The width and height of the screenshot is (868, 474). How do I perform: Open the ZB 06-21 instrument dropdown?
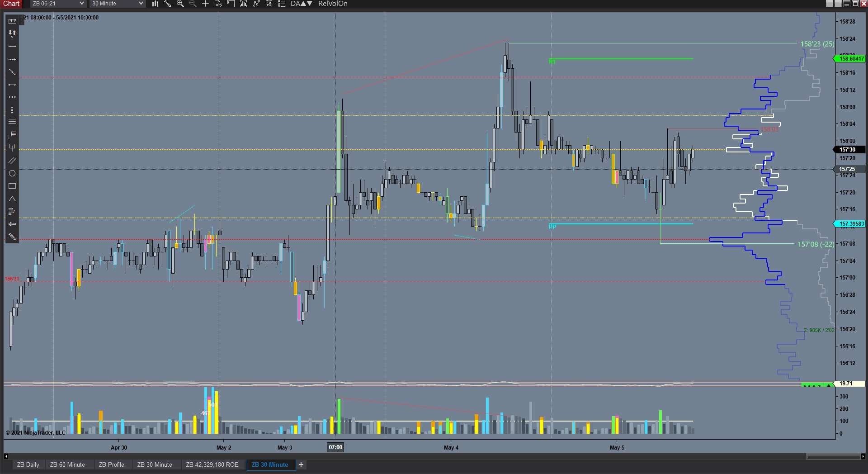tap(58, 4)
